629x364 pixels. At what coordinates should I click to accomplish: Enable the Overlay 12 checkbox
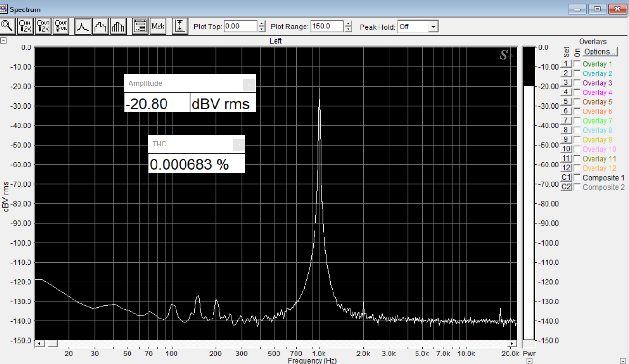tap(577, 168)
